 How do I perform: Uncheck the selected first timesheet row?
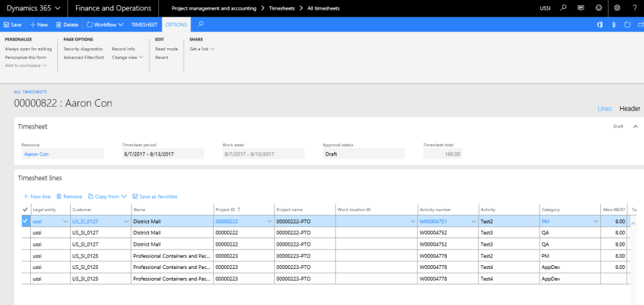pos(25,221)
